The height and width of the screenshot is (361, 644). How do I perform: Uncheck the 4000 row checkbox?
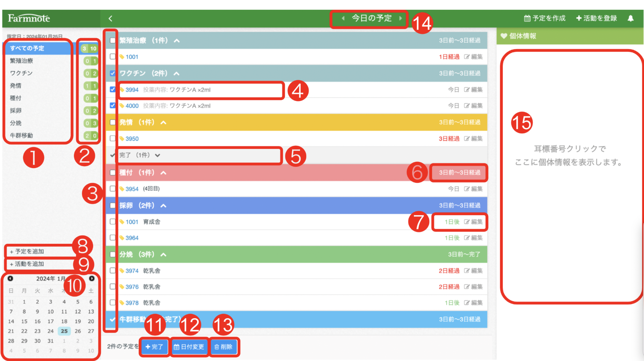(113, 105)
